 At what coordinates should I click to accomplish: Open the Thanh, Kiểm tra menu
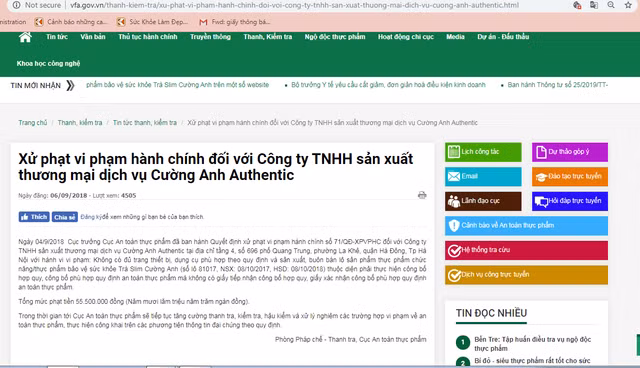click(x=268, y=37)
